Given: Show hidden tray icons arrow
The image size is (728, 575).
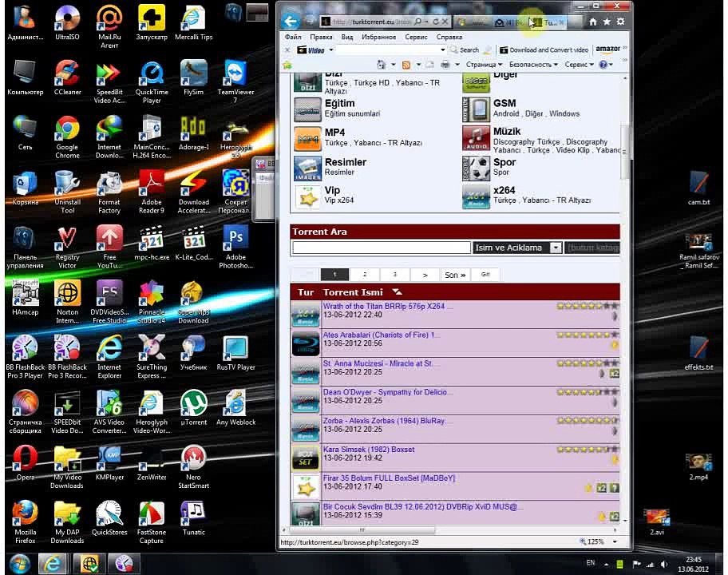Looking at the screenshot, I should tap(606, 565).
